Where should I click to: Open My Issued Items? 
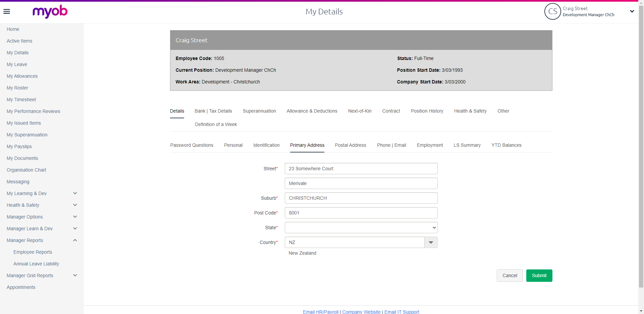[24, 123]
